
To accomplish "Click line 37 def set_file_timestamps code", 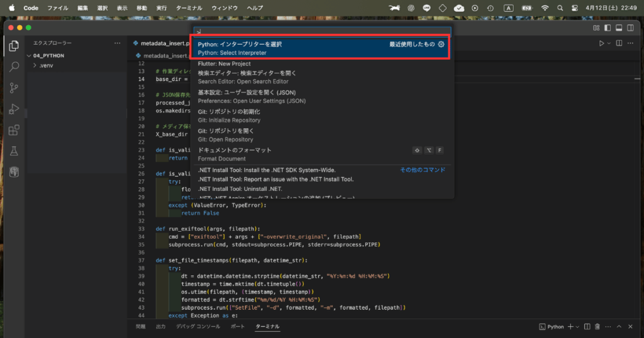I will coord(231,261).
